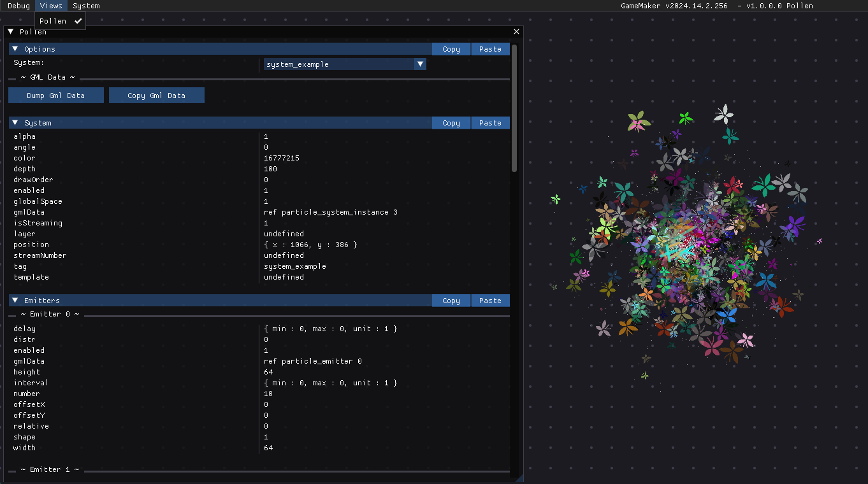Click the Dump Gml Data button
Image resolution: width=868 pixels, height=484 pixels.
tap(55, 96)
